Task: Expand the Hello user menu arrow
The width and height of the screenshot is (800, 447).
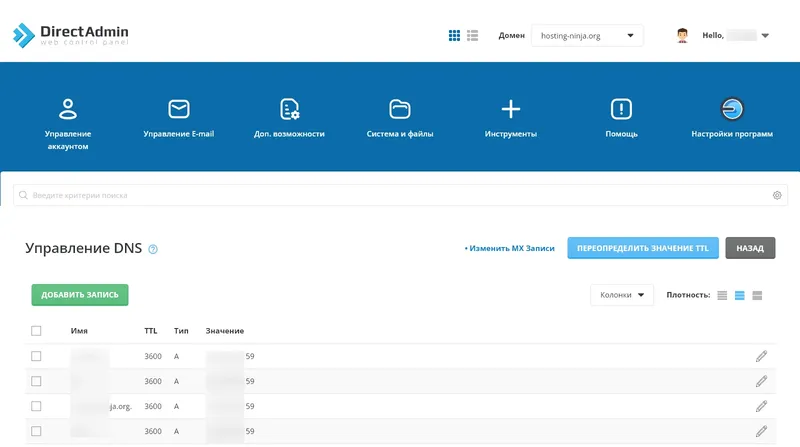Action: [765, 36]
